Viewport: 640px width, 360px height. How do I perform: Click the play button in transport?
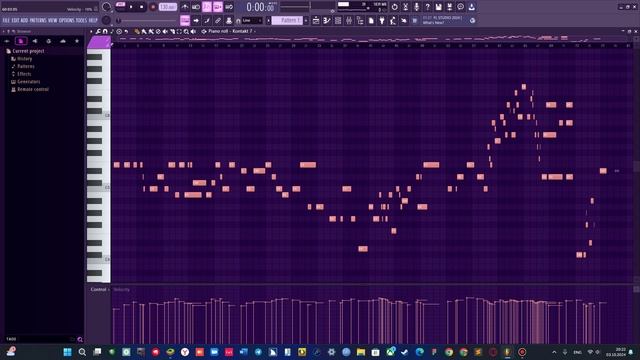click(131, 7)
